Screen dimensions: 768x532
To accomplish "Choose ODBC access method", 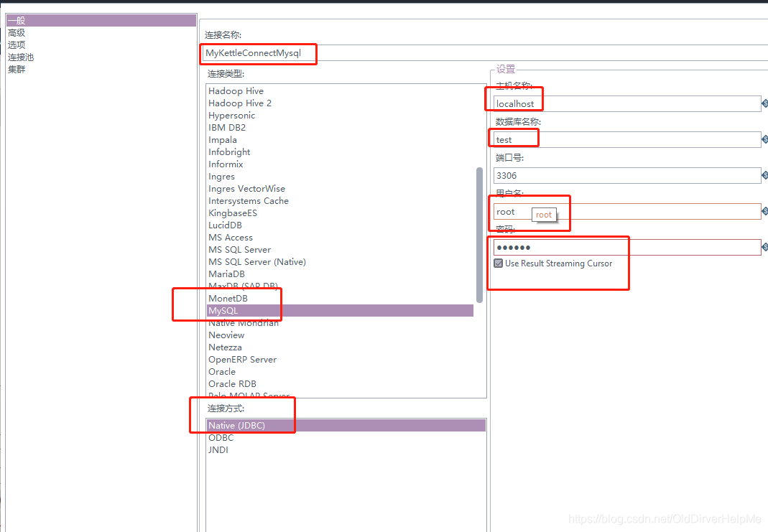I will click(221, 438).
